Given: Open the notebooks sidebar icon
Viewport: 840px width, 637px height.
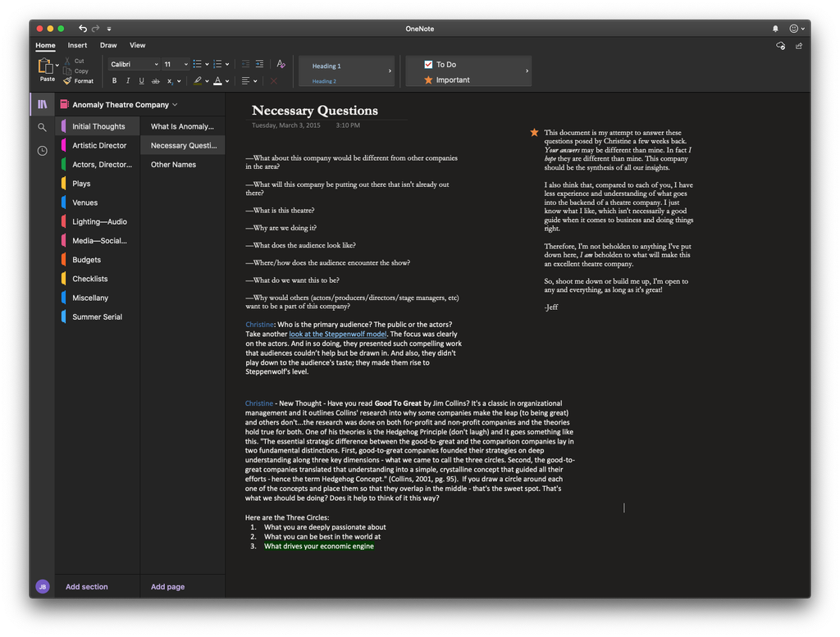Looking at the screenshot, I should (42, 104).
